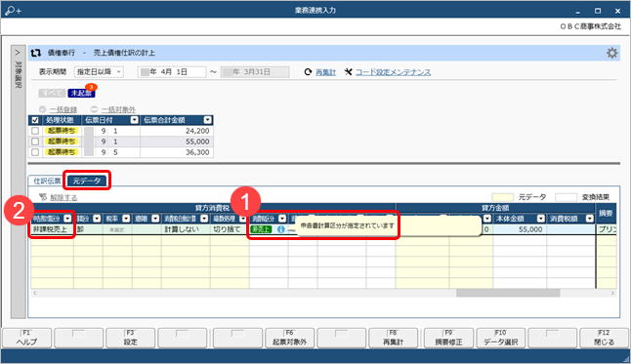Click the F1 ヘルプ button
The image size is (631, 364).
(27, 338)
